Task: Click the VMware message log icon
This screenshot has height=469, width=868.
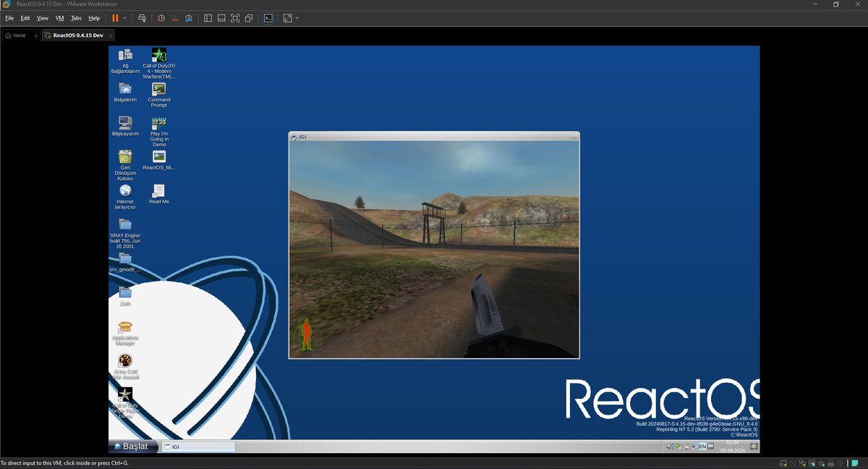Action: tap(854, 463)
